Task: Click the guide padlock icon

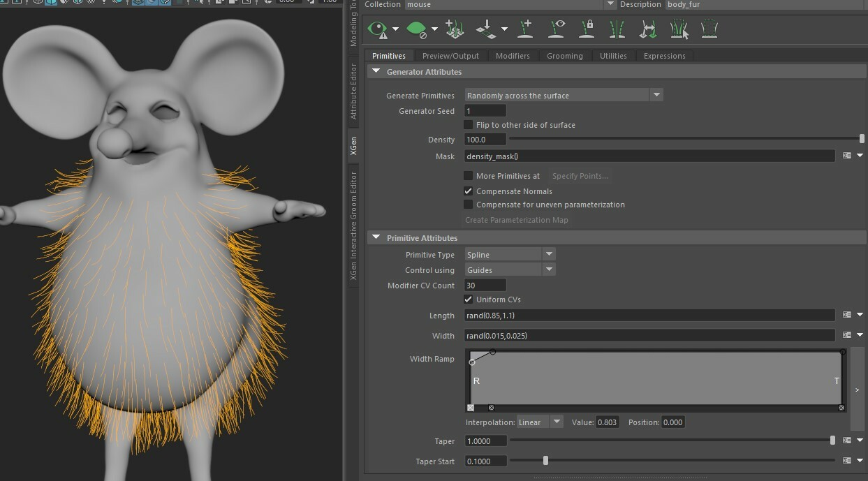Action: point(587,29)
